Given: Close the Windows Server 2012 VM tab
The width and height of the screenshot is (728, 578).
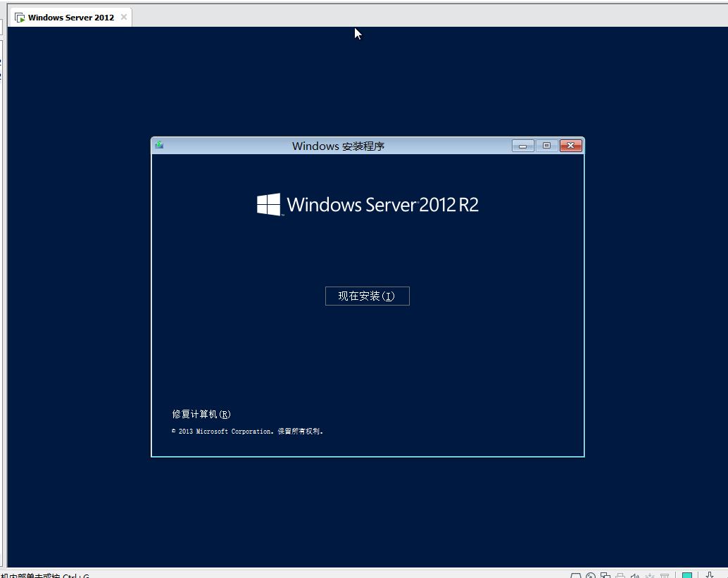Looking at the screenshot, I should [x=124, y=17].
